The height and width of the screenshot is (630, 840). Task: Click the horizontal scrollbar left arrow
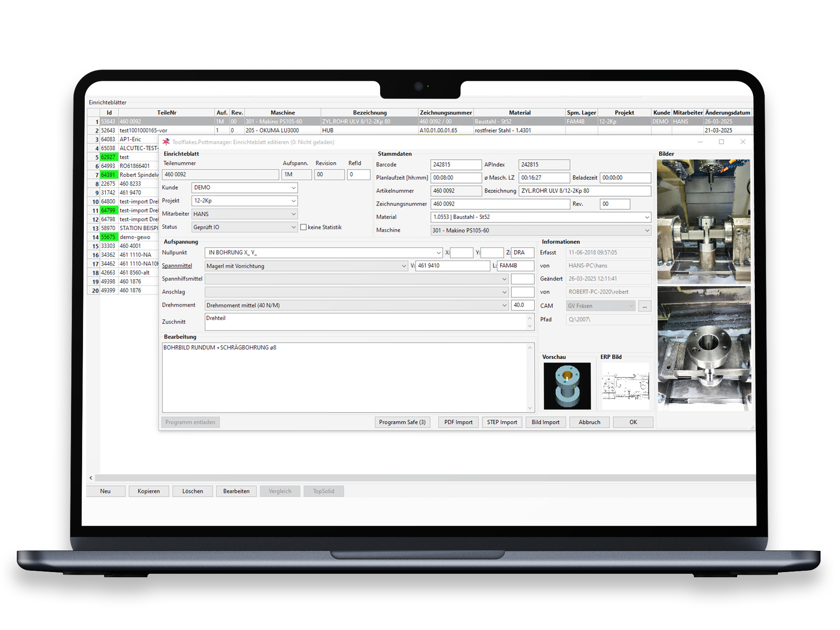coord(91,478)
